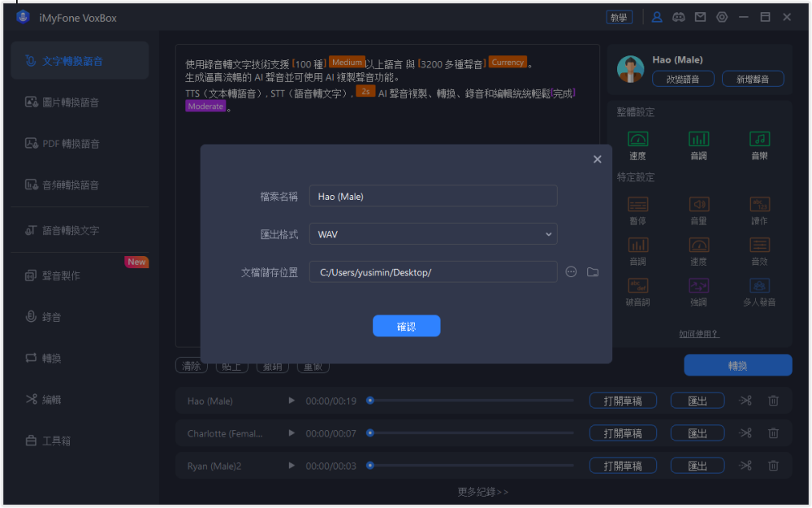The height and width of the screenshot is (508, 812).
Task: Expand the 匯出格式 WAV dropdown
Action: pos(433,234)
